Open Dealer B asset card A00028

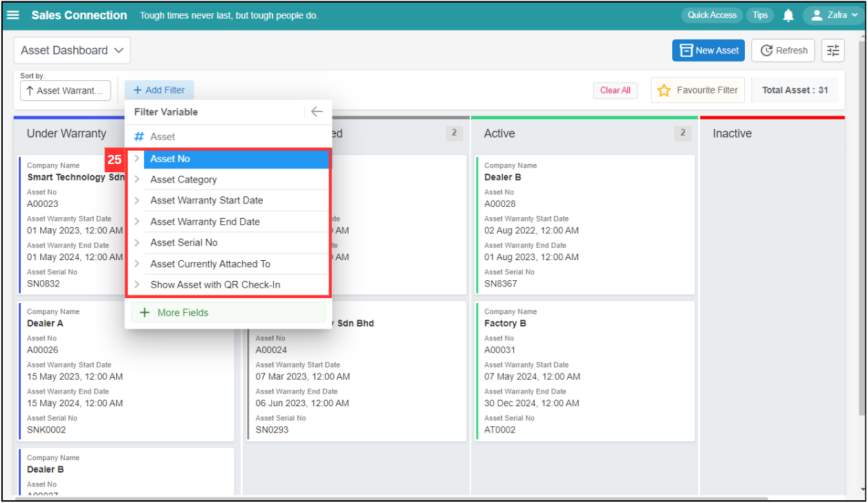(x=585, y=225)
